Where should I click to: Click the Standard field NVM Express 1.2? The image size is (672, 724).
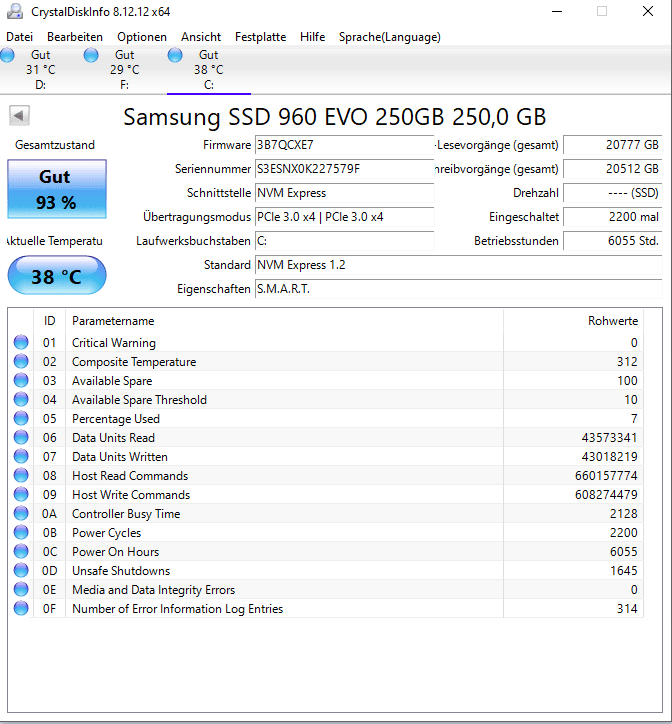tap(459, 265)
